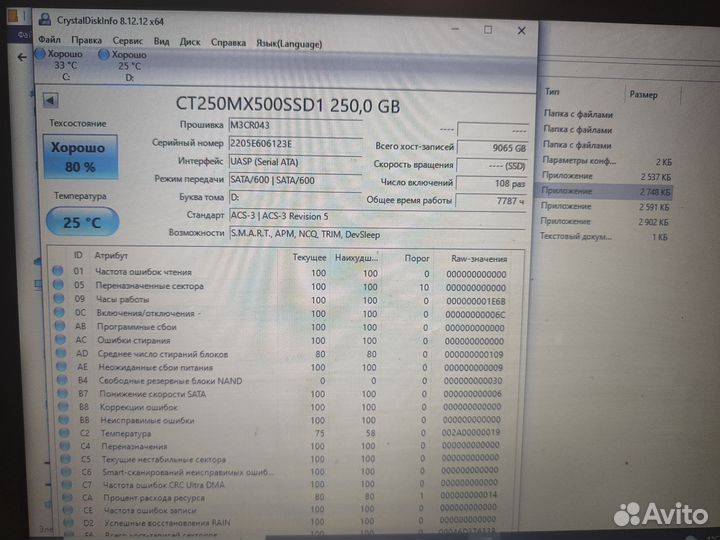Click the Стандарт field ACS-3 Revision 5

click(x=377, y=216)
